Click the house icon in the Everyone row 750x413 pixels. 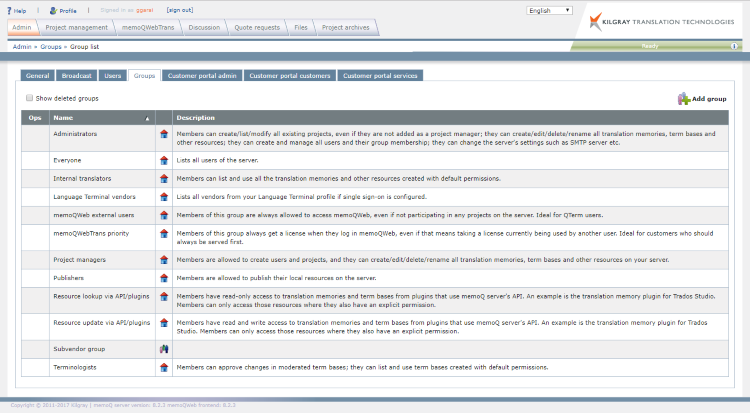(x=163, y=160)
